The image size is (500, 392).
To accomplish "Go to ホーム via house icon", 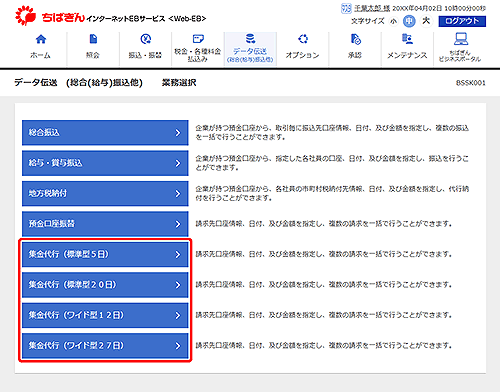I will pos(41,39).
